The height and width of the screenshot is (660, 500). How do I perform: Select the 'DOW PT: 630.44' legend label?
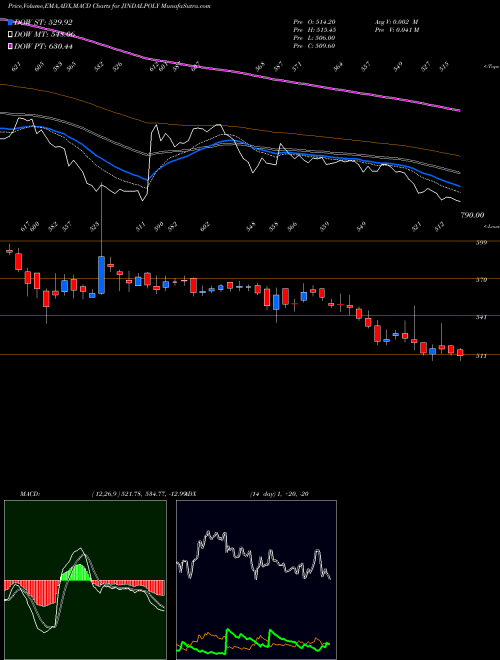click(43, 46)
